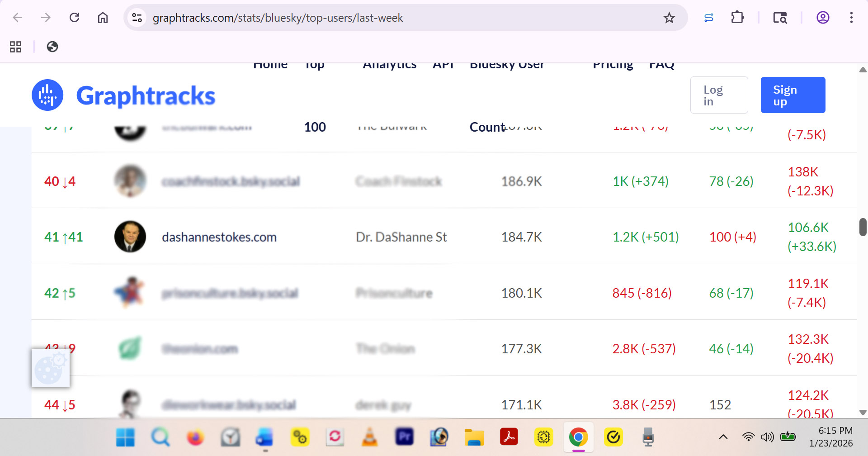Open Adobe Acrobat from the taskbar
This screenshot has height=456, width=868.
509,437
